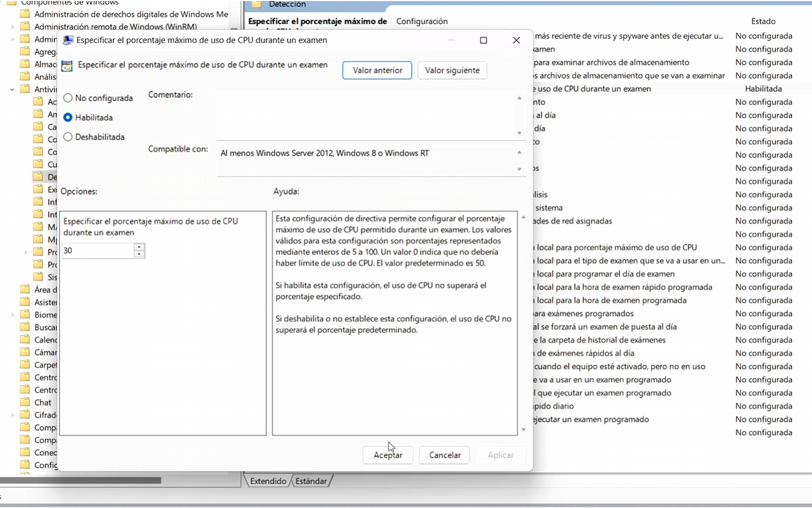Click the folder icon of Administración remota de Windows

[x=24, y=26]
